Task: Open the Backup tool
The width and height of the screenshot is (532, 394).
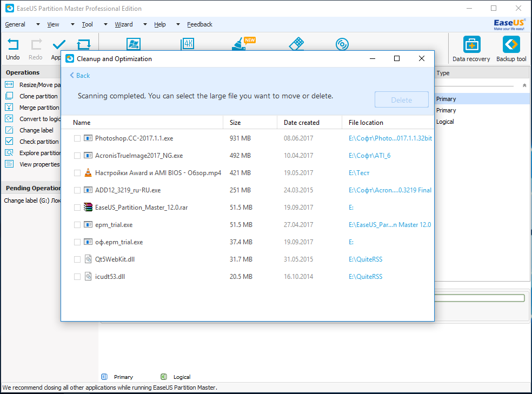Action: coord(511,44)
